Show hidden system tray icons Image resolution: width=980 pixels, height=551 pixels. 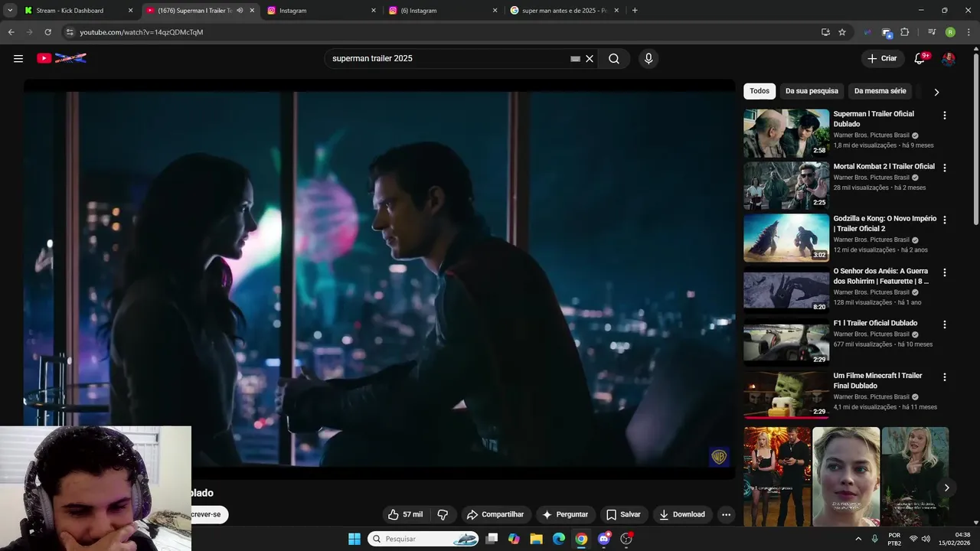pos(858,539)
